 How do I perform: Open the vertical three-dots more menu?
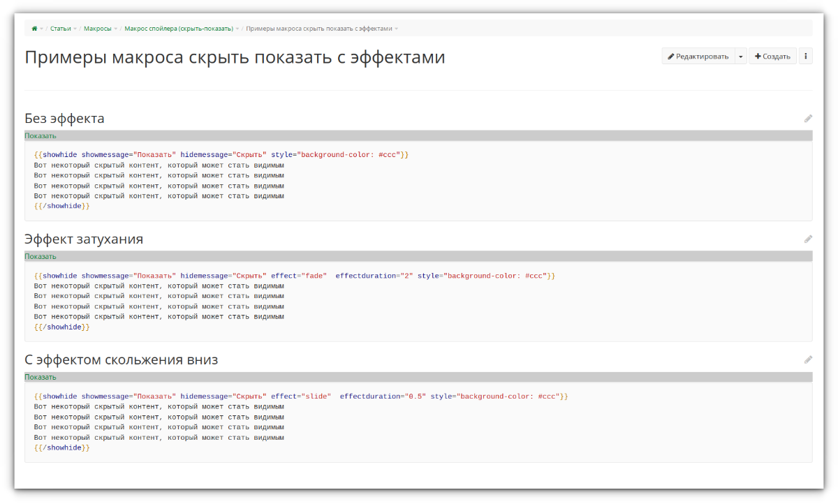(805, 57)
